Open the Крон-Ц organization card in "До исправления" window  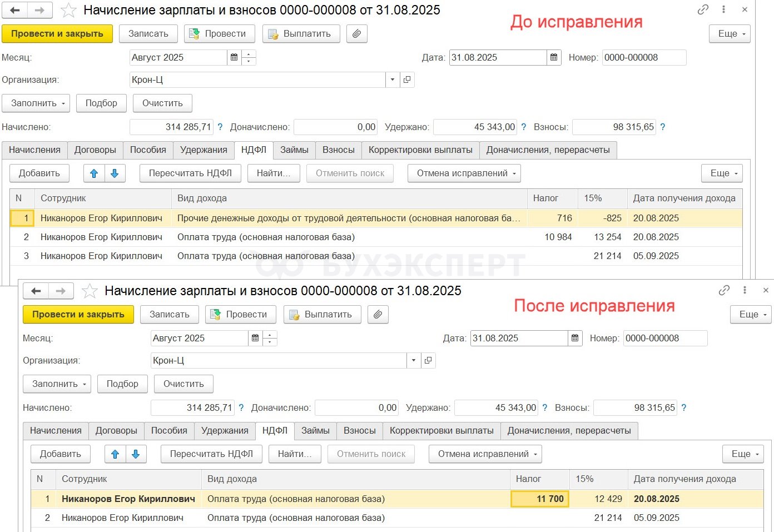407,79
